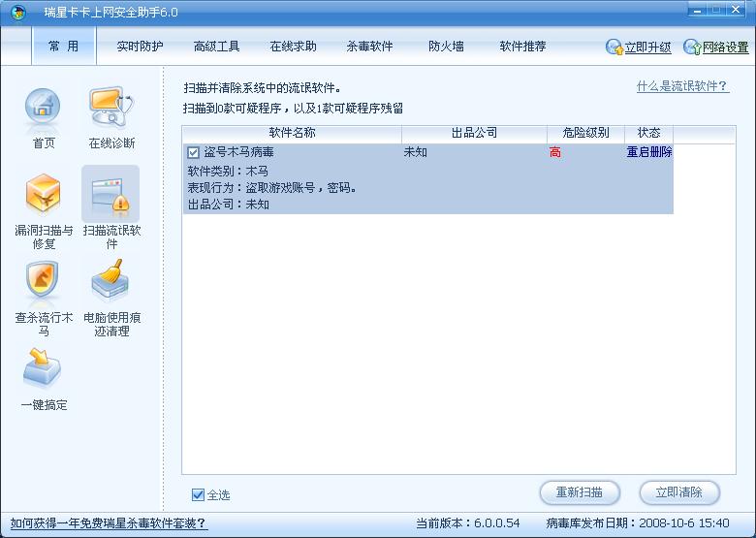The height and width of the screenshot is (538, 756).
Task: Minimize the 瑞星卡卡 window
Action: tap(697, 10)
